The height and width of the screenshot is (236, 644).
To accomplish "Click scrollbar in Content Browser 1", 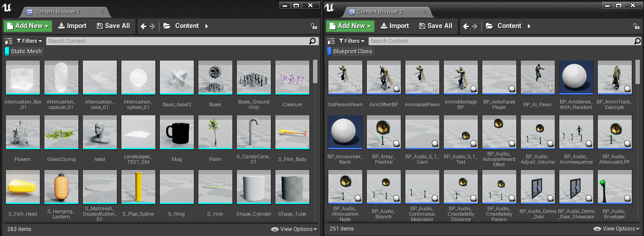I will 315,72.
